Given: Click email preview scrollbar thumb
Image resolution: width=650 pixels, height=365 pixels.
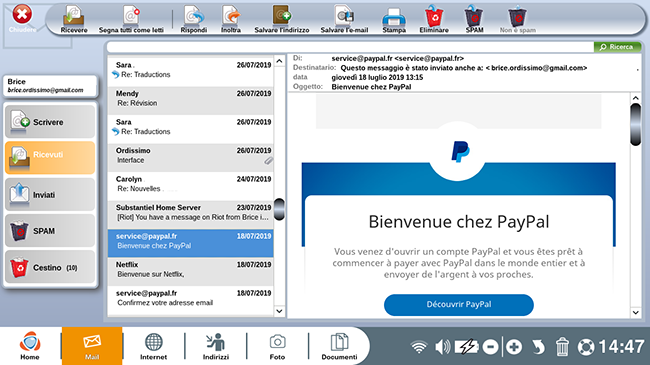Looking at the screenshot, I should tap(635, 124).
